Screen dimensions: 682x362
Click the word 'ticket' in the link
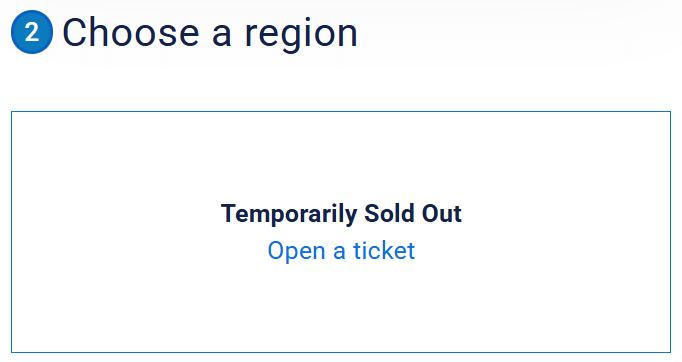(384, 251)
